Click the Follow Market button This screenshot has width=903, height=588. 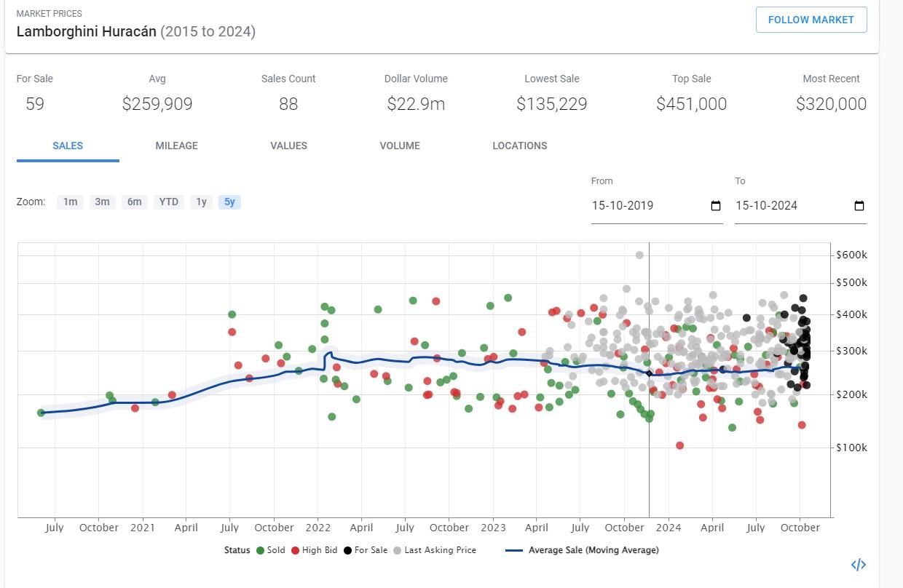tap(811, 20)
